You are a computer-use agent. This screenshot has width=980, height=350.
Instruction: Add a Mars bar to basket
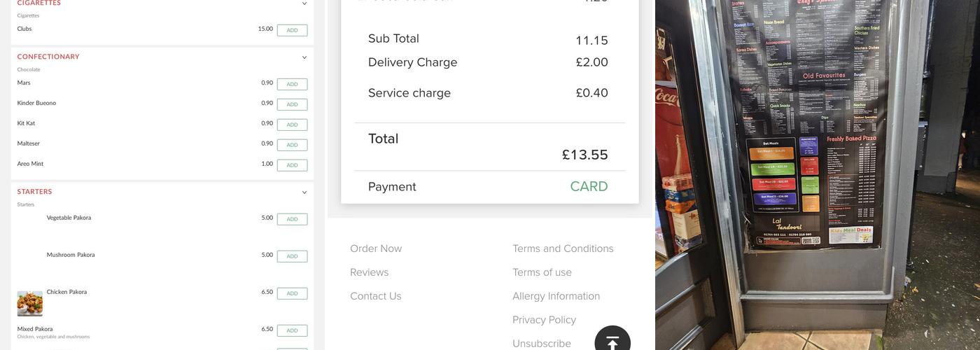292,84
